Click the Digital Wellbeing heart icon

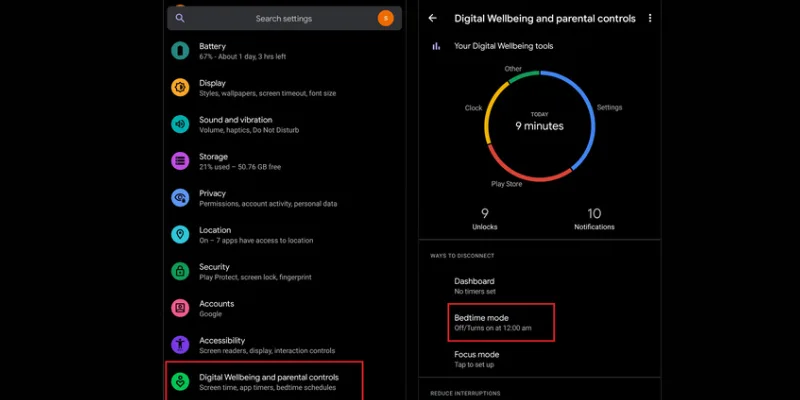click(180, 382)
